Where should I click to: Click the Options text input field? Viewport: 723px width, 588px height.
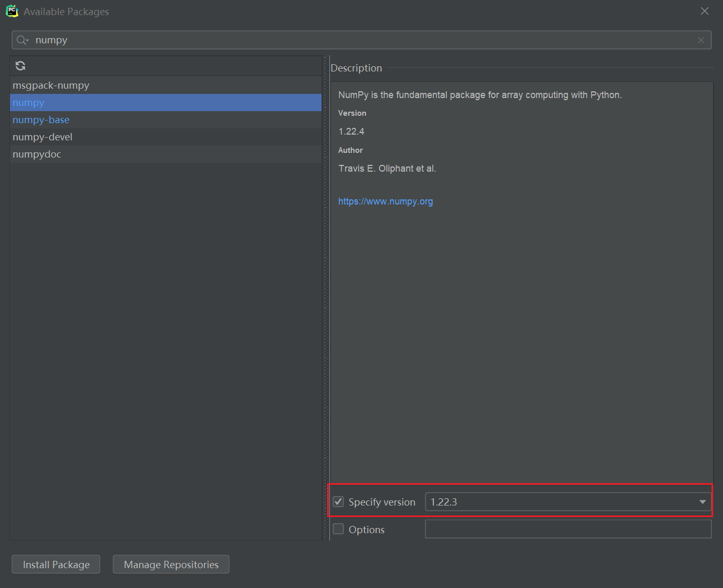pyautogui.click(x=568, y=529)
